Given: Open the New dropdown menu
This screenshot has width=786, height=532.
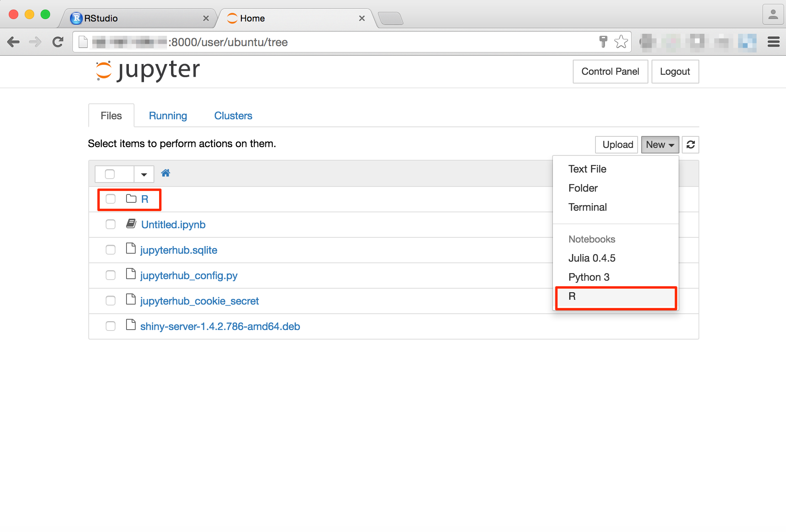Looking at the screenshot, I should coord(659,144).
